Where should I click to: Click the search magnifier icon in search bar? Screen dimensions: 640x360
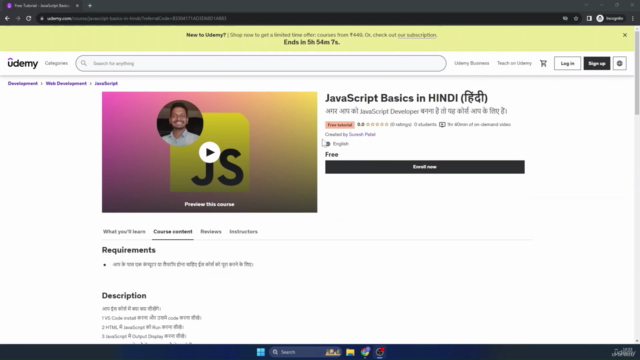click(x=84, y=63)
